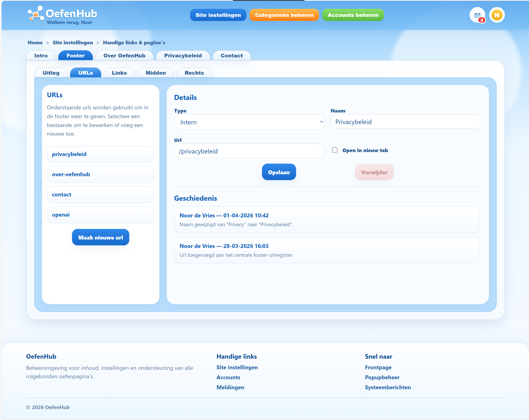Open the Privacybeleid tab
Image resolution: width=529 pixels, height=420 pixels.
tap(183, 56)
